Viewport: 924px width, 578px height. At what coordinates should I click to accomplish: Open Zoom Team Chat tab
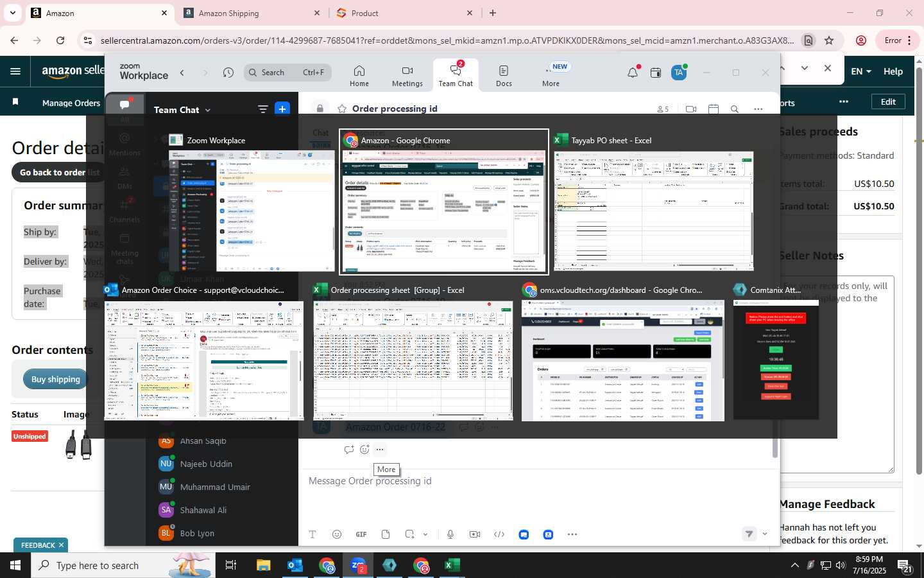click(x=456, y=76)
